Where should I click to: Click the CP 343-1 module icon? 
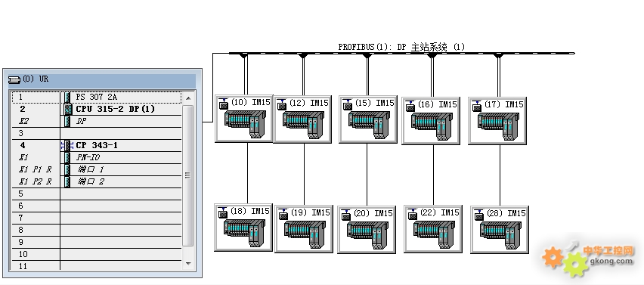tap(67, 145)
